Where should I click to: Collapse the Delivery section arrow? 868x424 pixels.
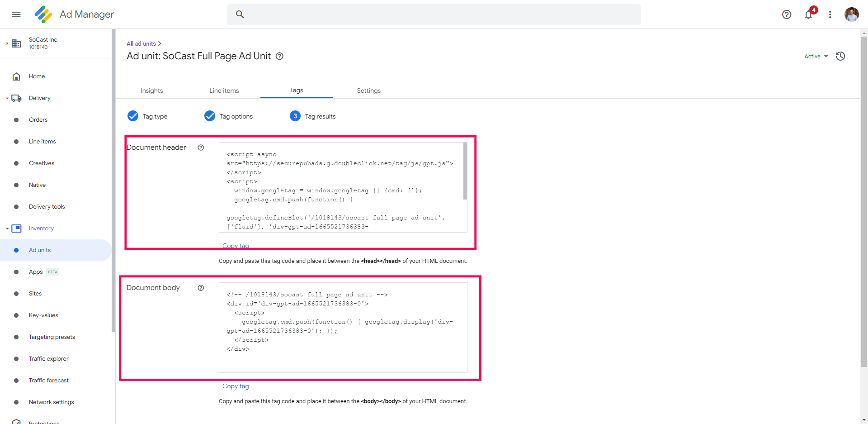pos(7,98)
